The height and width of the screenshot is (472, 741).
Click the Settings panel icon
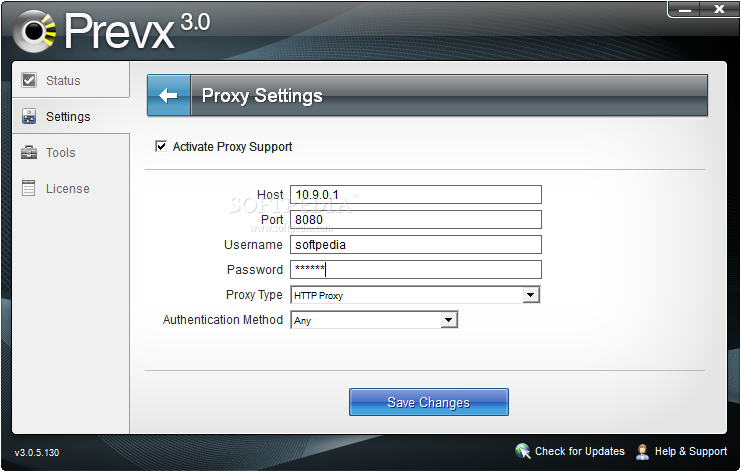pos(29,116)
